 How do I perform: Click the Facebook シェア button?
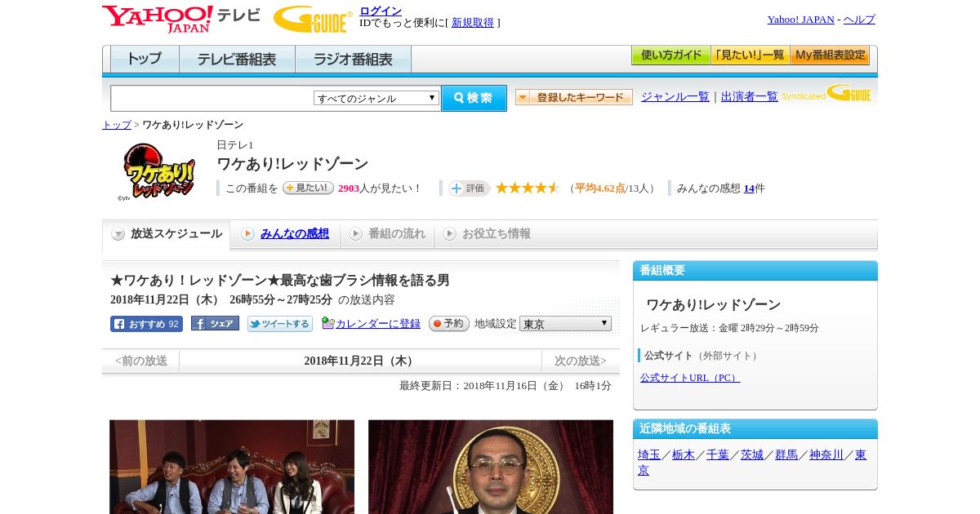215,324
